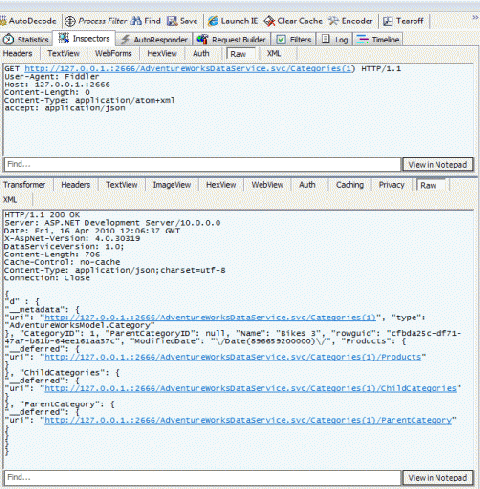Select request WebForms inspector tab
This screenshot has width=480, height=489.
(113, 54)
